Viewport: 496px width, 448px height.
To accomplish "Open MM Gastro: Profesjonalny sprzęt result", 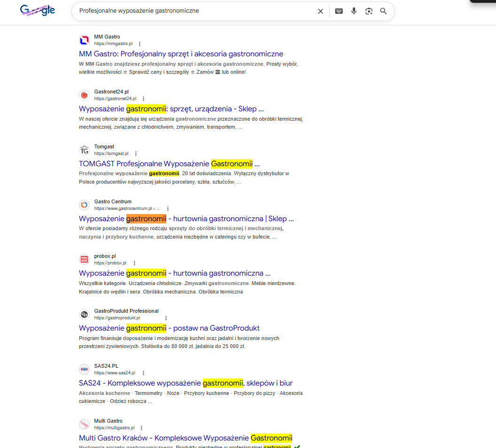I will point(181,54).
